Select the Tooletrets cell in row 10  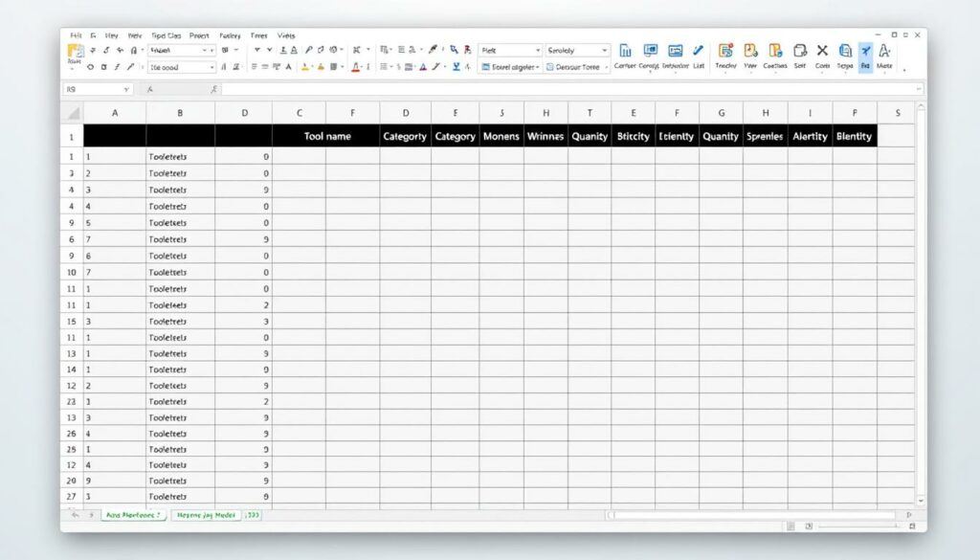pos(180,273)
